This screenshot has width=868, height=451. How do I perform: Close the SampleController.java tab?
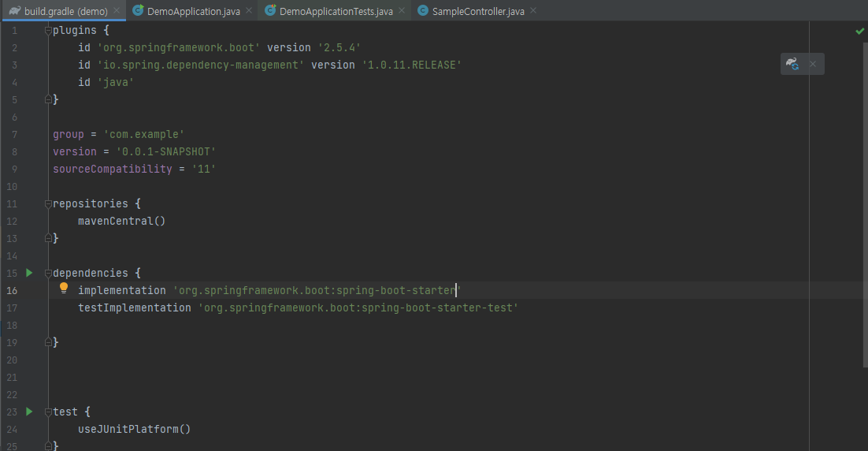click(532, 10)
